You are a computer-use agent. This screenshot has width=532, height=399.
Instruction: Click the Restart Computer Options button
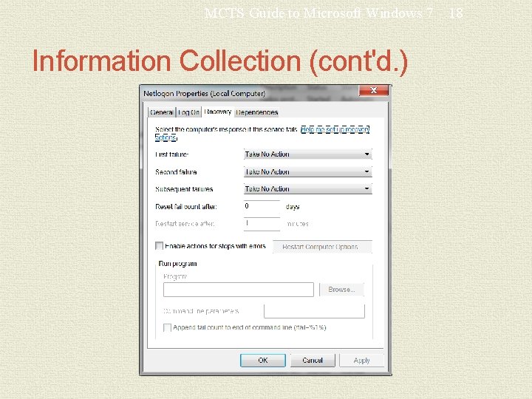coord(322,247)
